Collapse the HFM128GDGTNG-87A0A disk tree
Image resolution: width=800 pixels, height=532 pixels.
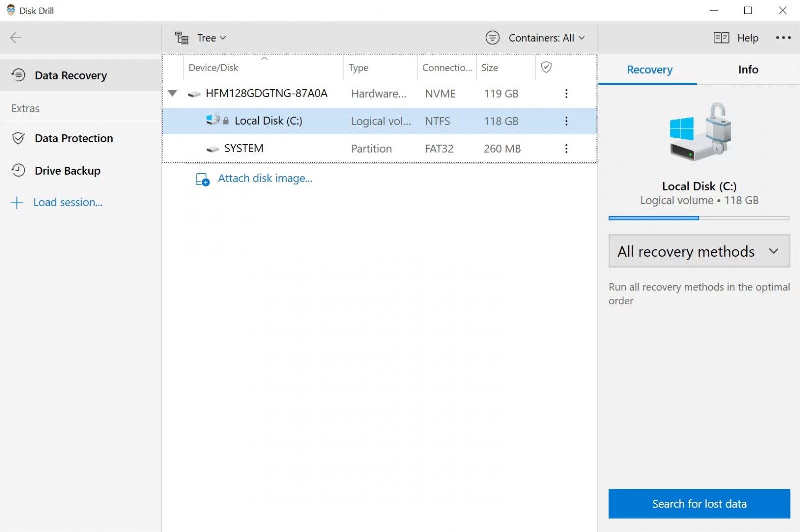point(173,93)
